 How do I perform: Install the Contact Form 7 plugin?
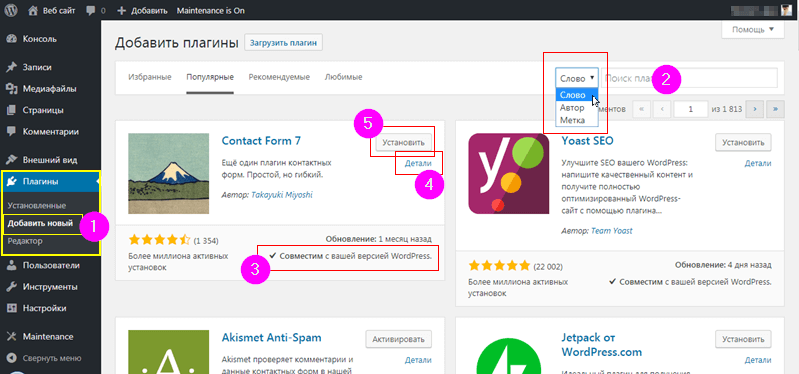pos(404,142)
